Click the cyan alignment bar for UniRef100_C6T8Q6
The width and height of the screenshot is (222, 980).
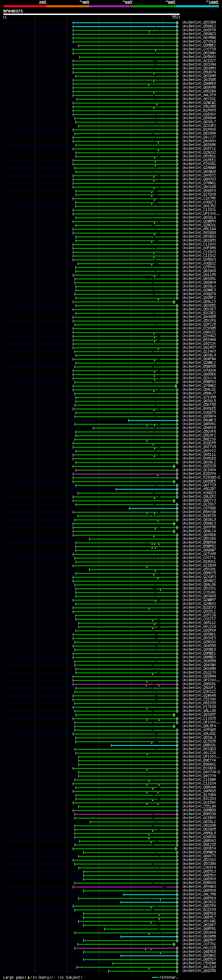153,508
